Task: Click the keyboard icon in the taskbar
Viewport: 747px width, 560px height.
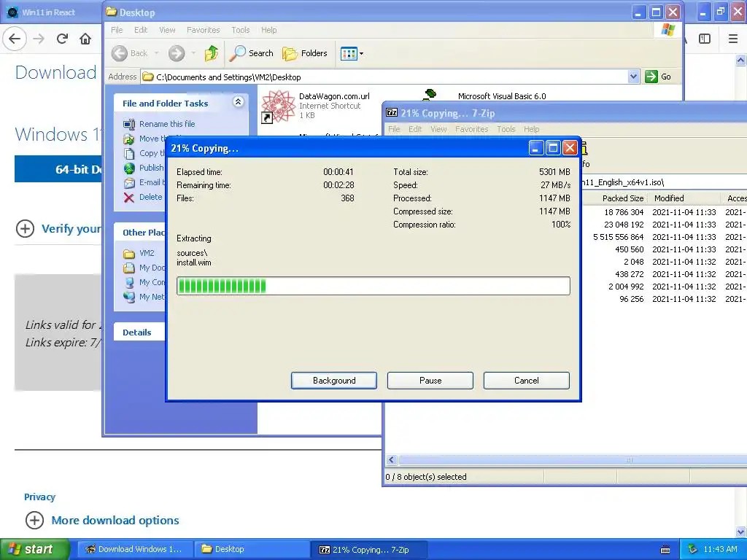Action: [x=665, y=550]
